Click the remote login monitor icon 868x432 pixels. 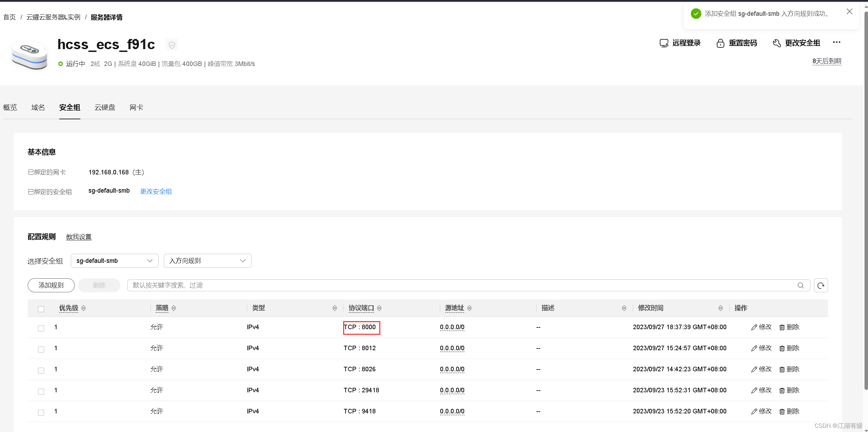(x=664, y=43)
